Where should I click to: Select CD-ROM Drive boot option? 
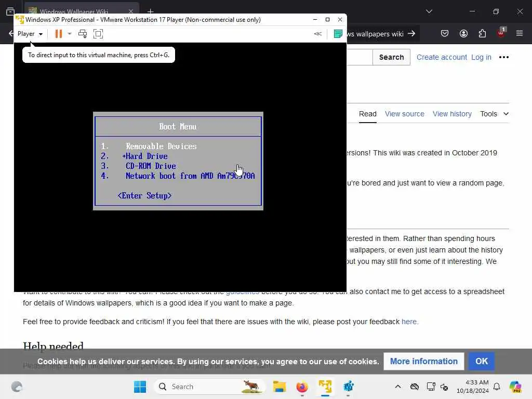click(151, 166)
